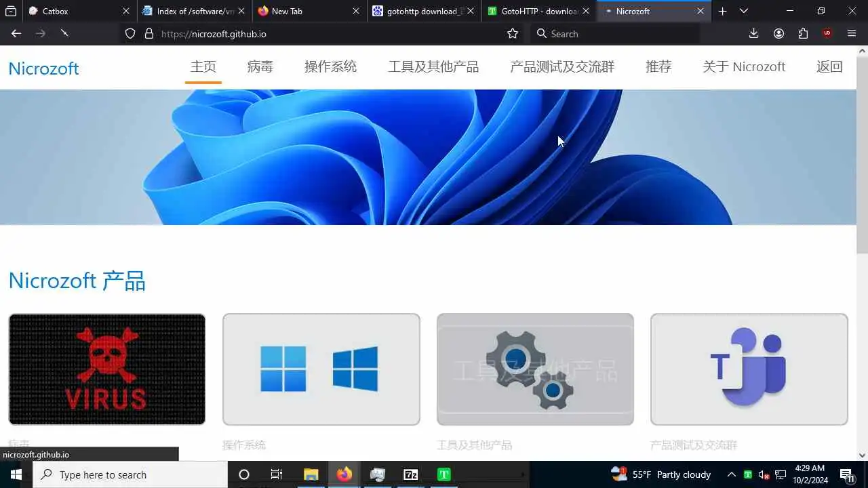The height and width of the screenshot is (488, 868).
Task: Open Firefox account icon
Action: pyautogui.click(x=778, y=34)
